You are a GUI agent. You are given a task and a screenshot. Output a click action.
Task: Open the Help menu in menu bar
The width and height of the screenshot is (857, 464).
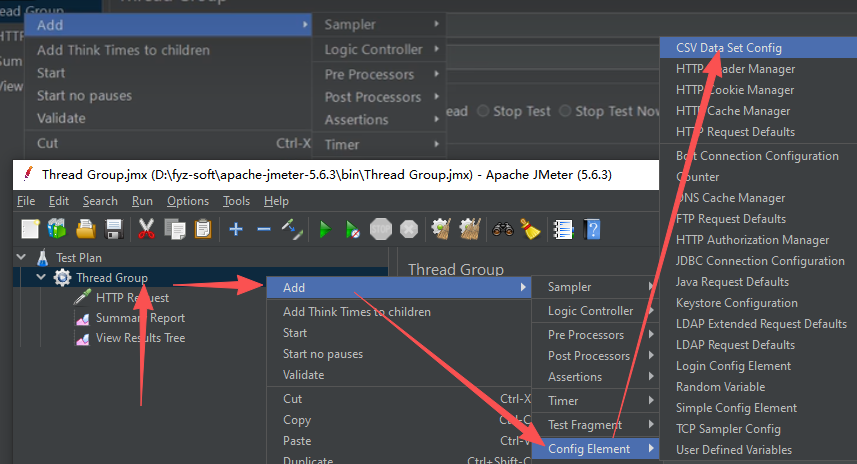click(276, 201)
